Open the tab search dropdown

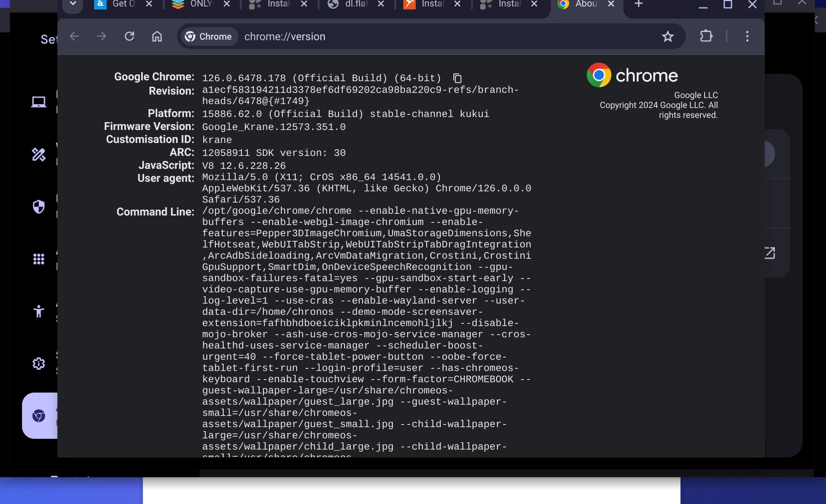73,4
